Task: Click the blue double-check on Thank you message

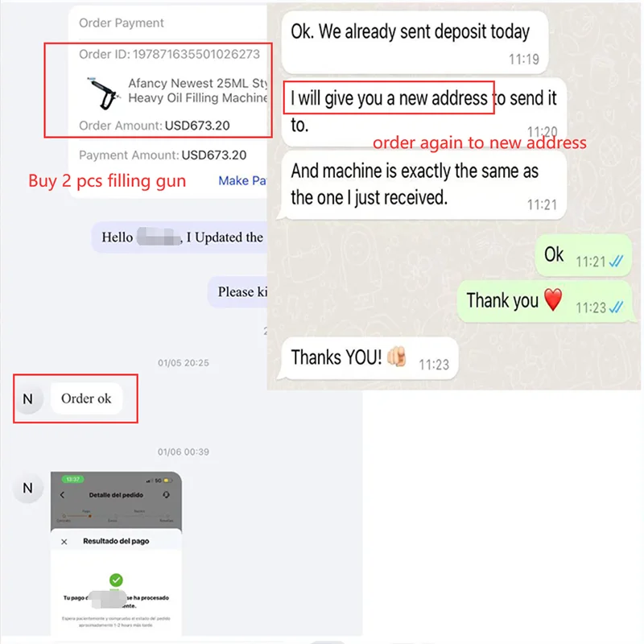Action: 616,308
